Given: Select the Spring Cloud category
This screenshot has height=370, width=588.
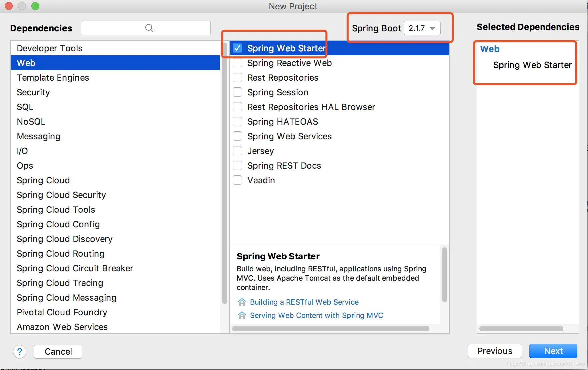Looking at the screenshot, I should pos(115,180).
